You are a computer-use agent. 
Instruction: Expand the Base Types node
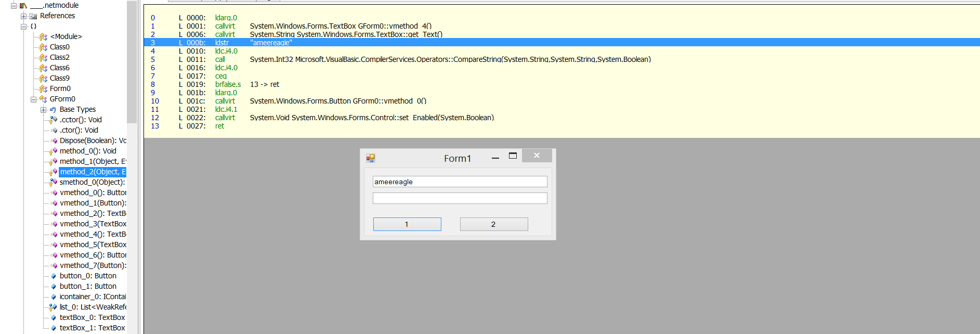(43, 110)
